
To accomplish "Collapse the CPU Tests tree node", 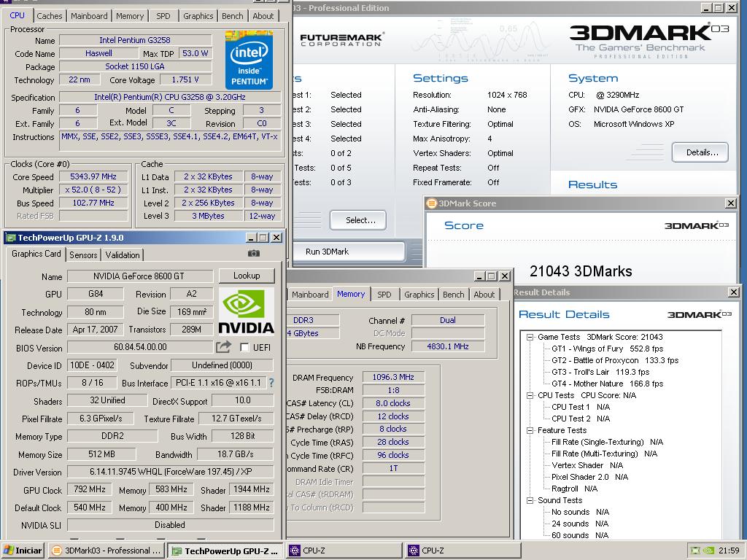I will pyautogui.click(x=530, y=395).
